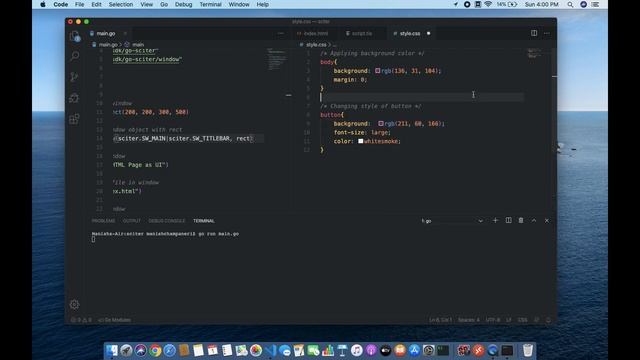Open the Apple menu

pyautogui.click(x=42, y=4)
